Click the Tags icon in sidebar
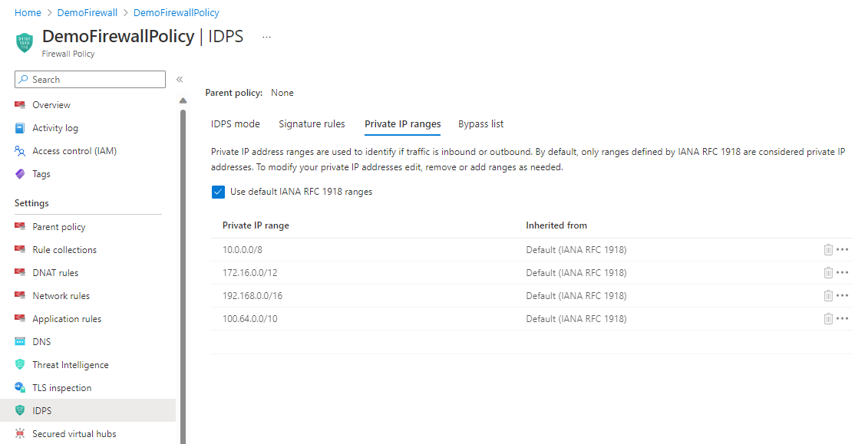This screenshot has height=444, width=868. click(x=20, y=173)
